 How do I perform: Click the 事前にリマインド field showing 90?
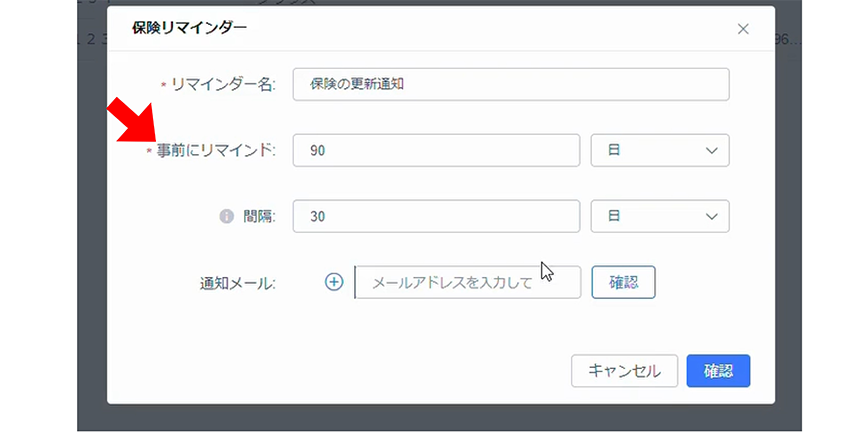pos(436,150)
